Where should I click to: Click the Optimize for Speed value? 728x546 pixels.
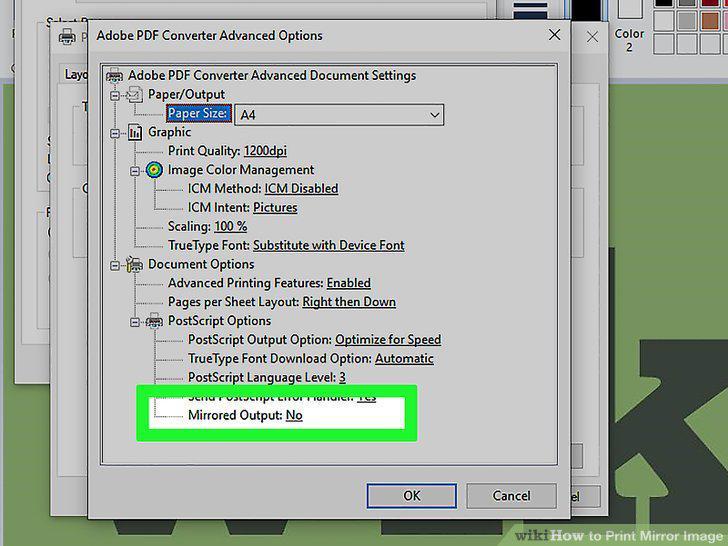(388, 340)
